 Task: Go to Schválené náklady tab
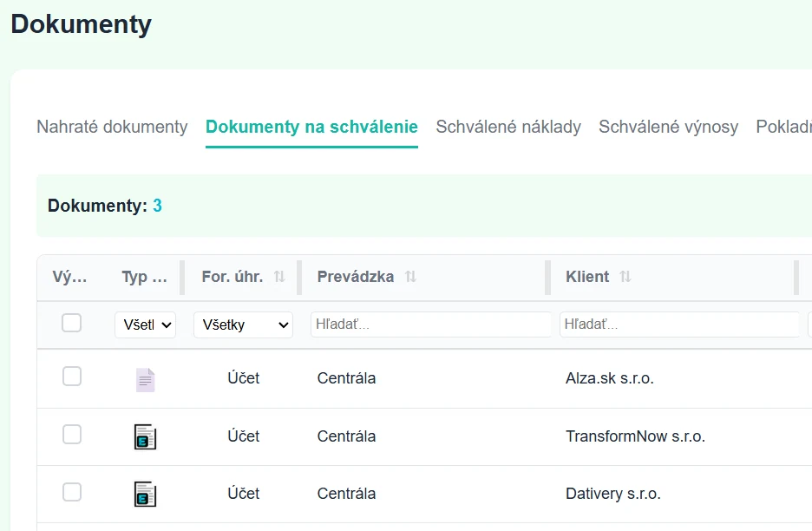click(x=508, y=127)
